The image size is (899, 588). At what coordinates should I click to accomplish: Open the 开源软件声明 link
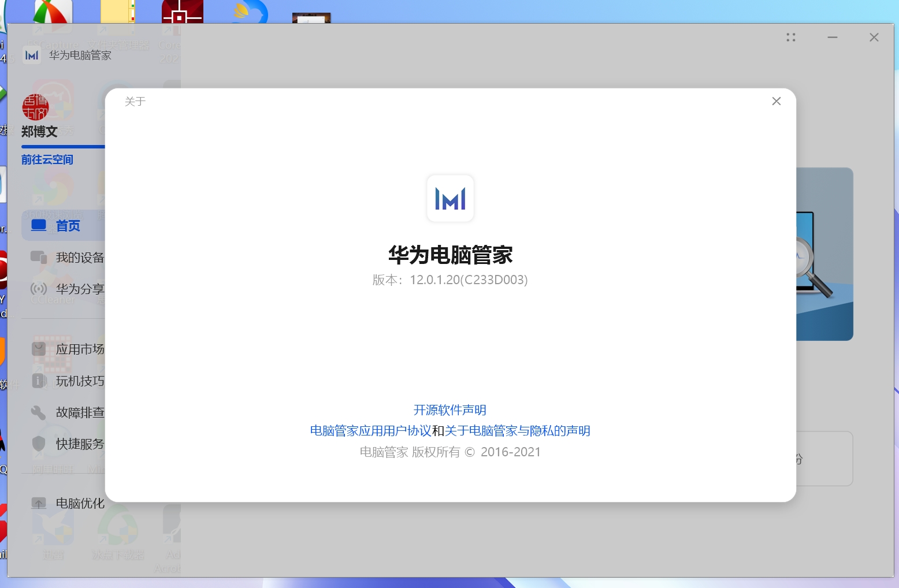coord(450,410)
